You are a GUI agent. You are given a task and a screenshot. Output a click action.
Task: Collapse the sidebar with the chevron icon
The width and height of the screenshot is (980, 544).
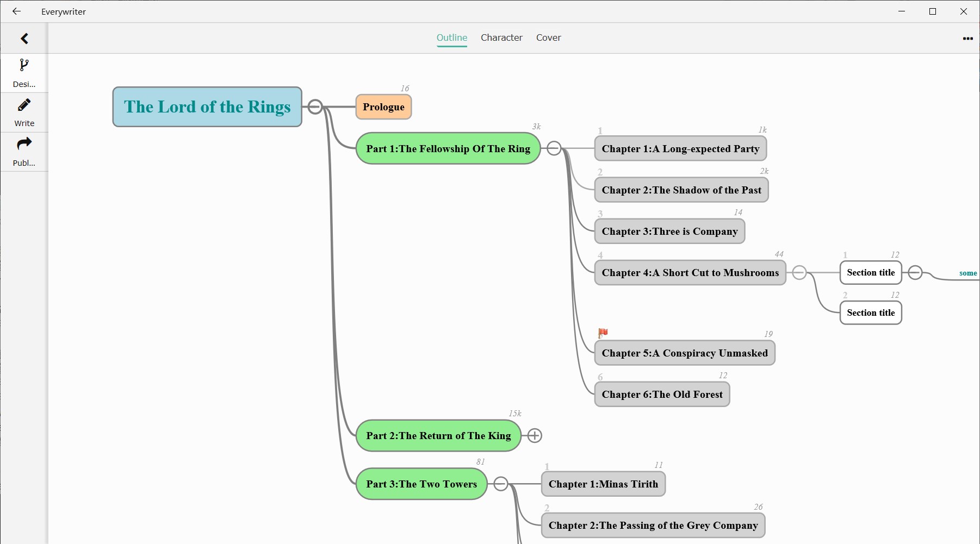tap(24, 39)
